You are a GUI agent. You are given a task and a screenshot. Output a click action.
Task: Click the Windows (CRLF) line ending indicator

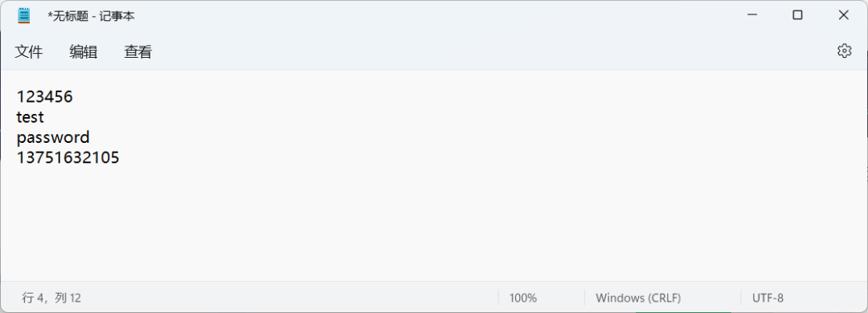pos(638,298)
